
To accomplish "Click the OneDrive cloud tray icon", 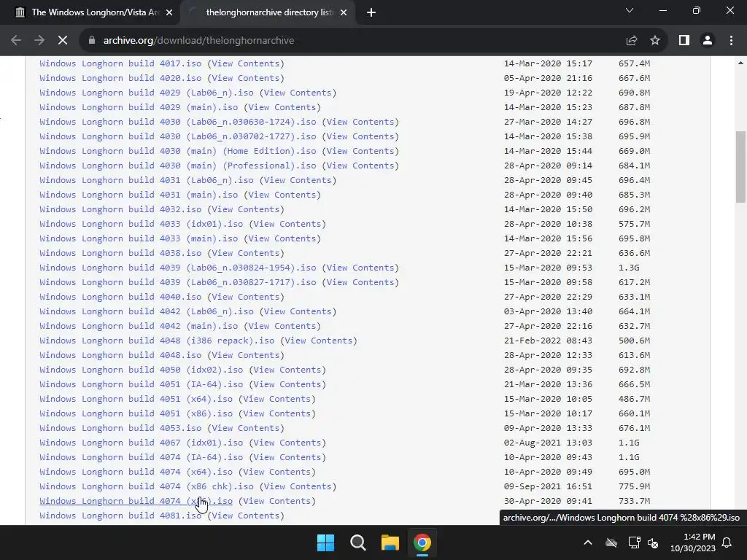I will coord(611,542).
